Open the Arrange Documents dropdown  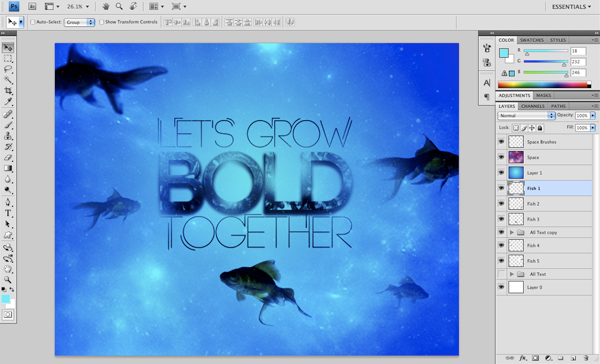pos(156,7)
